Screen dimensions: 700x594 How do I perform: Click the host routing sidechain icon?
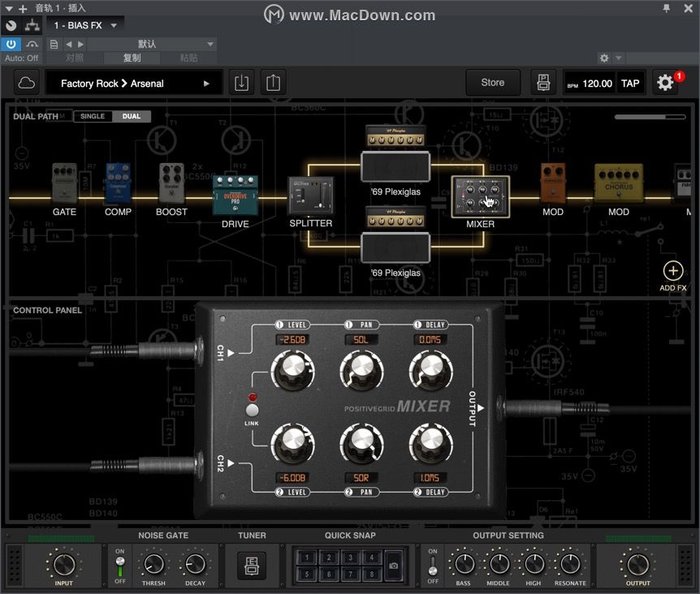coord(32,25)
